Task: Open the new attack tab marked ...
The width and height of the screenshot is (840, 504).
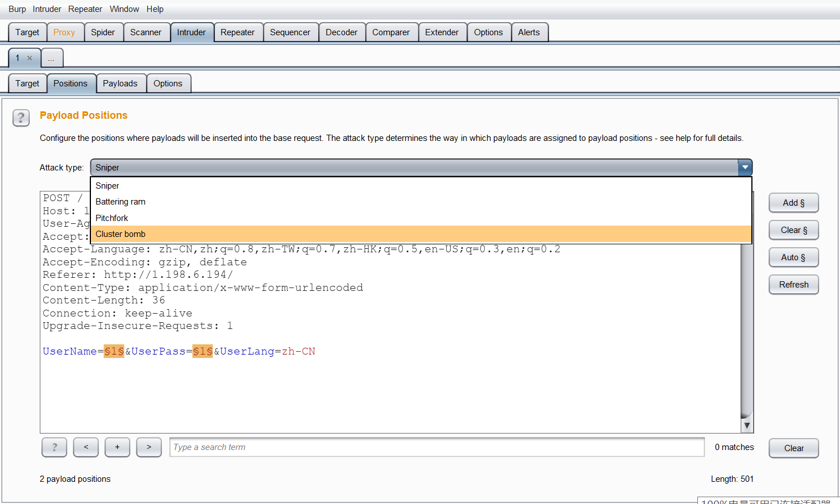Action: (51, 58)
